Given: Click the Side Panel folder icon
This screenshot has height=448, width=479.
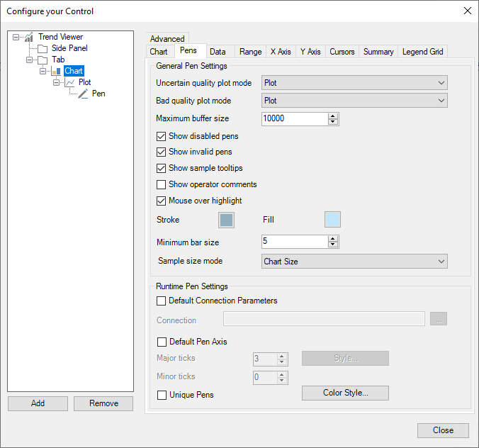Looking at the screenshot, I should (x=43, y=49).
